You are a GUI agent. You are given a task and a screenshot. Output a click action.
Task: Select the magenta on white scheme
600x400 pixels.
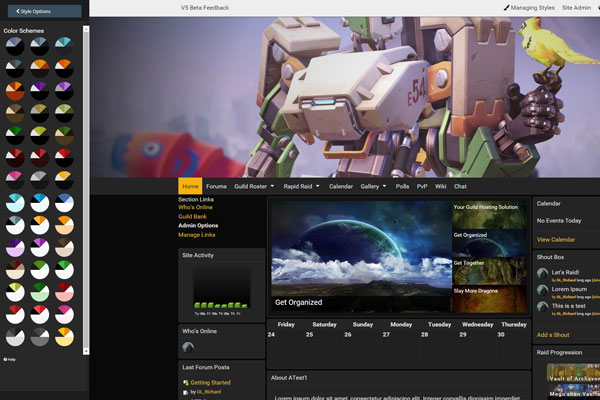(x=64, y=315)
